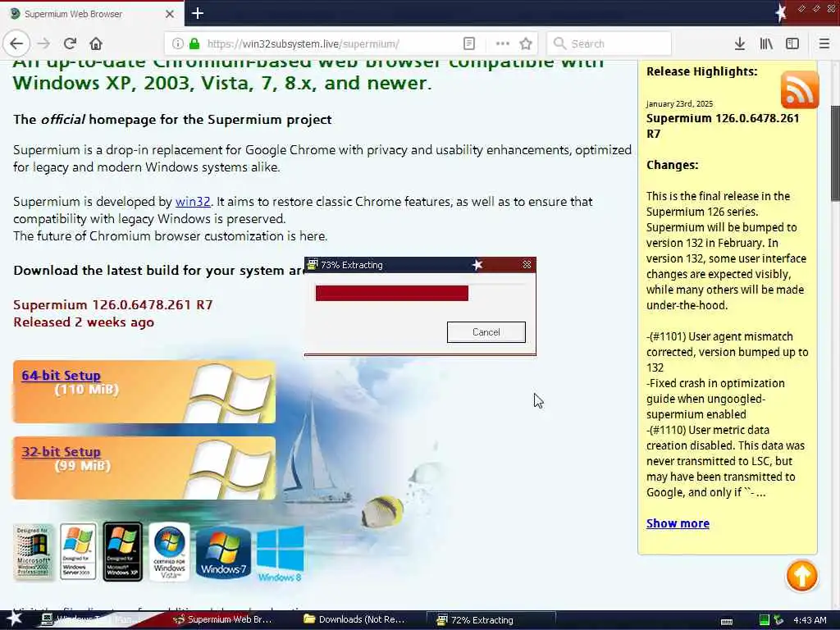840x630 pixels.
Task: Click the star icon in browser title bar
Action: [x=781, y=12]
